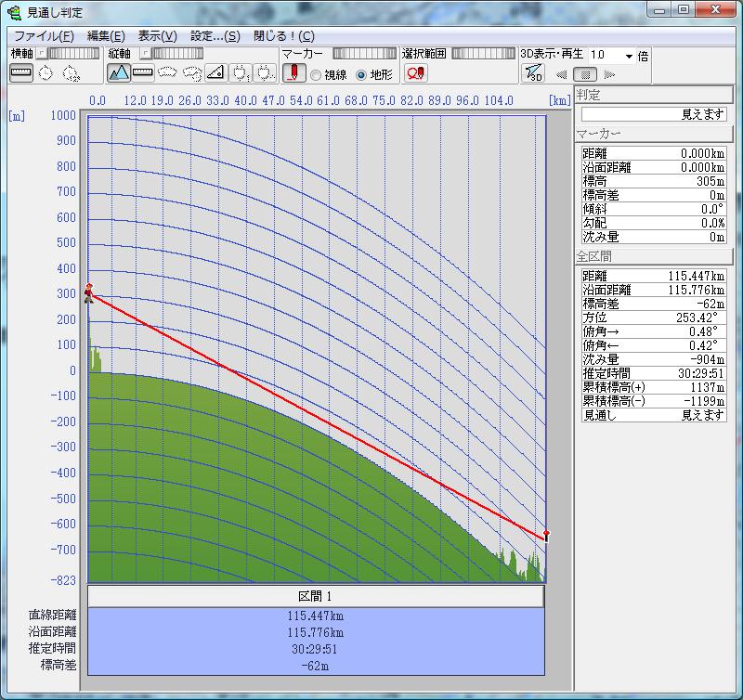Click the 累積標高(-) -1199m row
This screenshot has width=743, height=700.
(654, 401)
